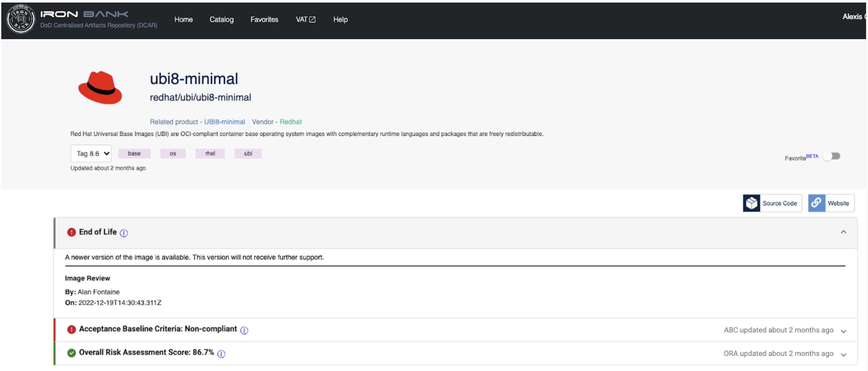
Task: Expand the Overall Risk Assessment Score section
Action: pyautogui.click(x=844, y=354)
